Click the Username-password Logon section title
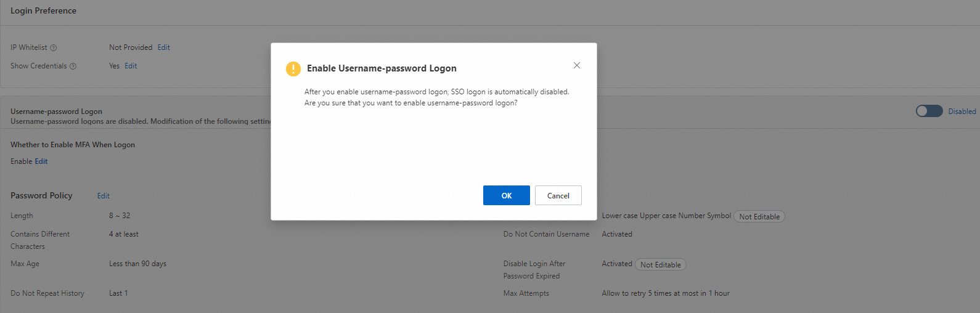This screenshot has width=980, height=313. tap(56, 112)
